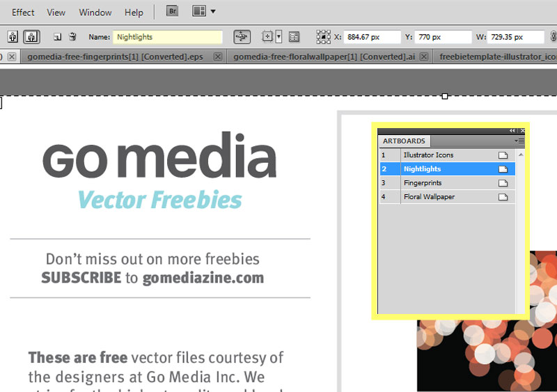The image size is (557, 392).
Task: Click artboard number 1 in the panel
Action: tap(384, 155)
